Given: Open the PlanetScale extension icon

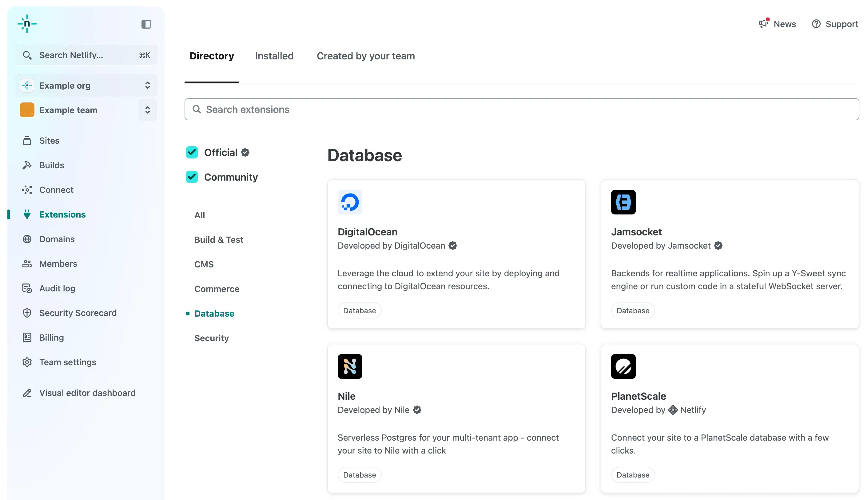Looking at the screenshot, I should point(623,366).
